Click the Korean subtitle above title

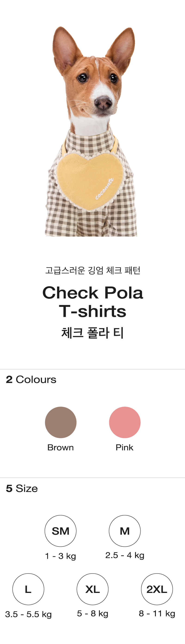[x=92, y=270]
